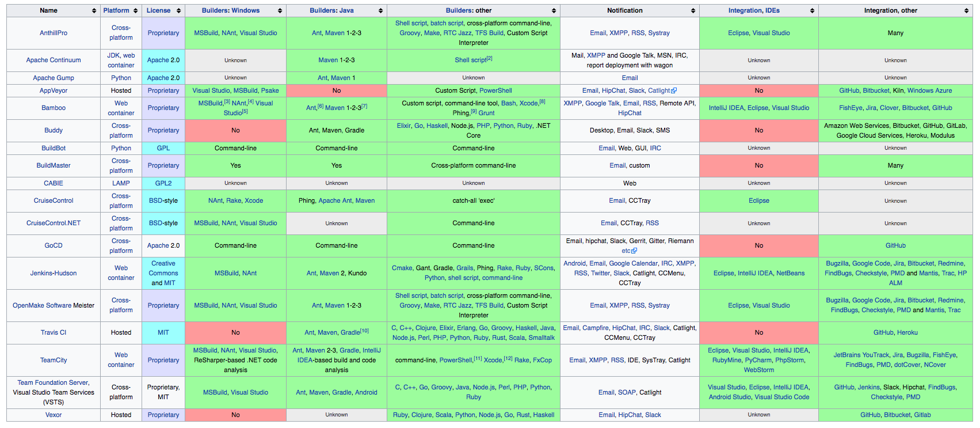Open the Gitlab link in Vexor row
This screenshot has height=428, width=980.
922,415
